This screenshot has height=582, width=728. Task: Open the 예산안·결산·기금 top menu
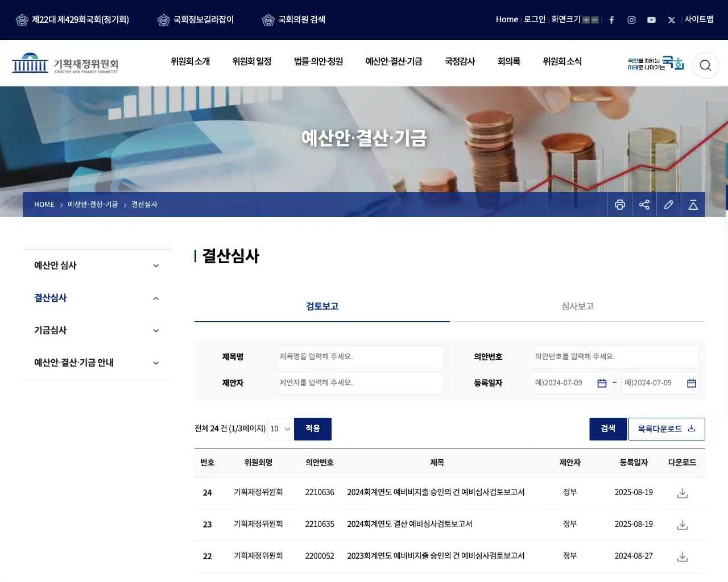click(x=394, y=61)
